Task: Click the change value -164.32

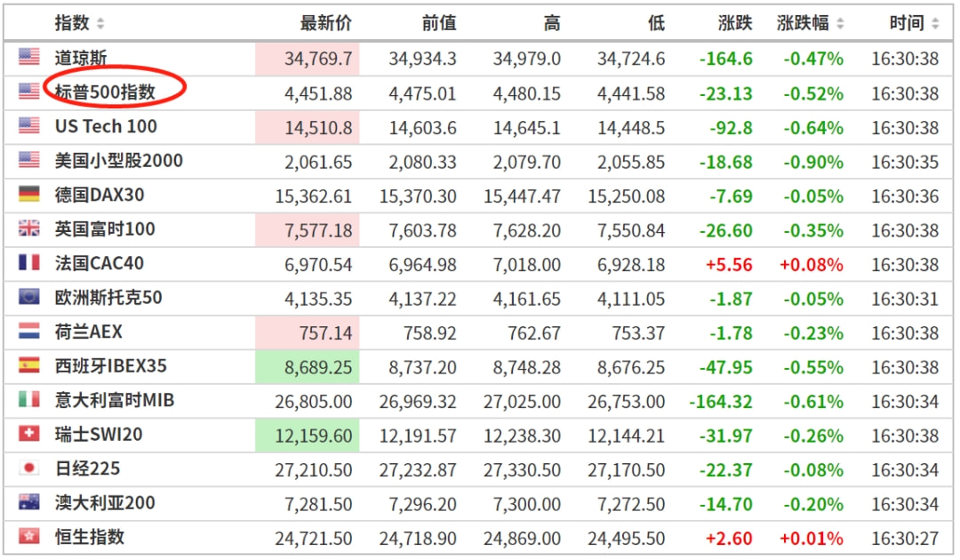Action: (721, 402)
